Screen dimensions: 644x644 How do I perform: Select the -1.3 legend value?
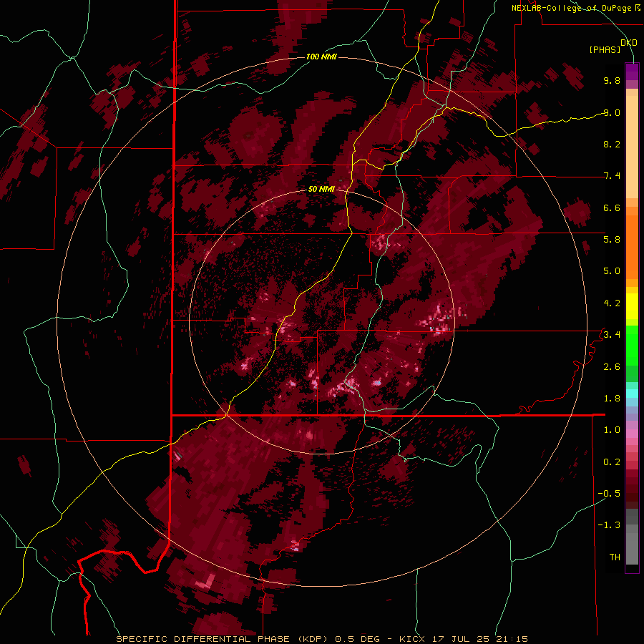pyautogui.click(x=609, y=525)
